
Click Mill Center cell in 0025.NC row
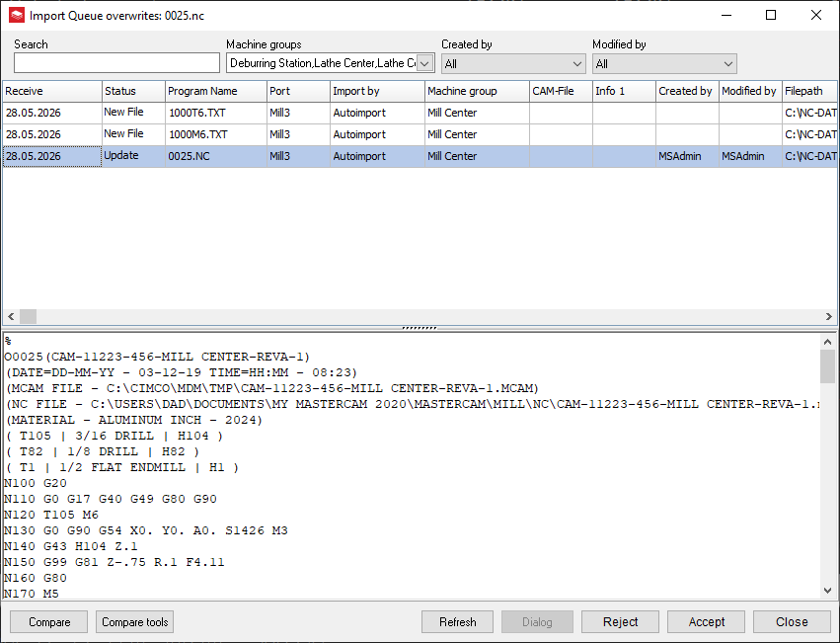click(x=477, y=156)
